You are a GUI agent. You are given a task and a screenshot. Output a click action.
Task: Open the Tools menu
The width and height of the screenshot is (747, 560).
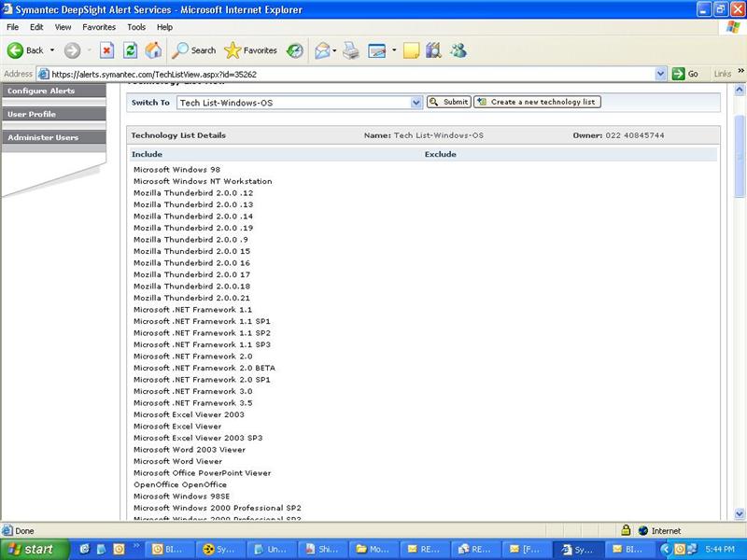(x=136, y=27)
